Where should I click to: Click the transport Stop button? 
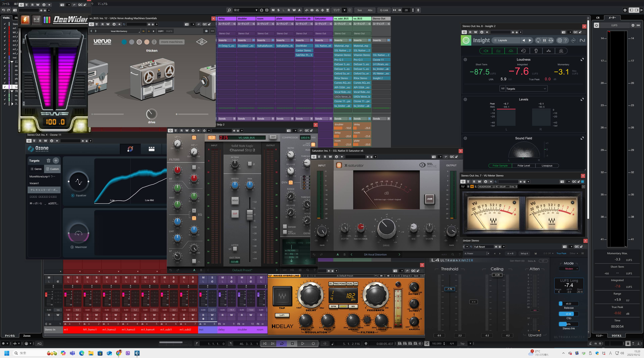292,344
